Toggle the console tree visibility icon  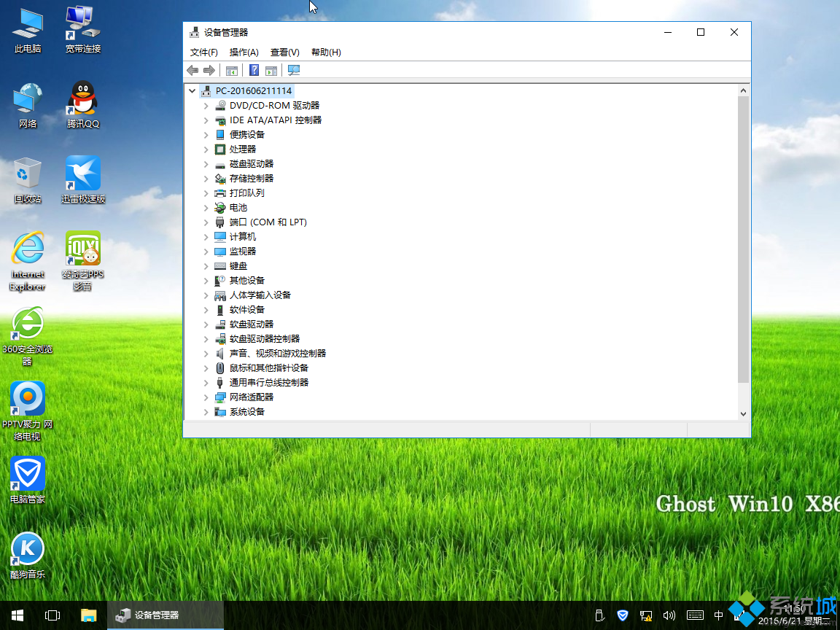[x=231, y=70]
